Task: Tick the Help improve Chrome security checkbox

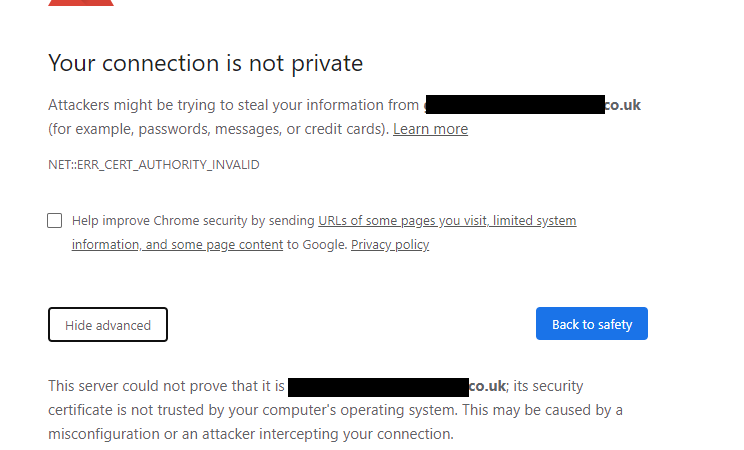Action: (x=55, y=221)
